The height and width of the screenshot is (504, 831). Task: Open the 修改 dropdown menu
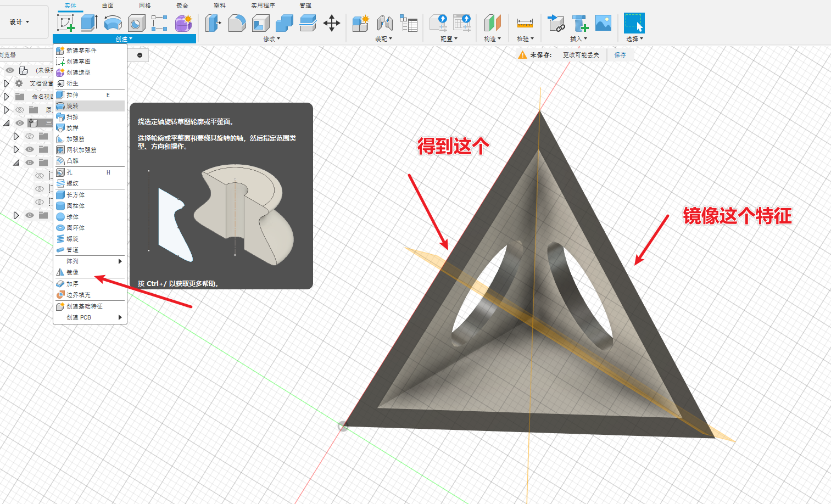pyautogui.click(x=271, y=39)
